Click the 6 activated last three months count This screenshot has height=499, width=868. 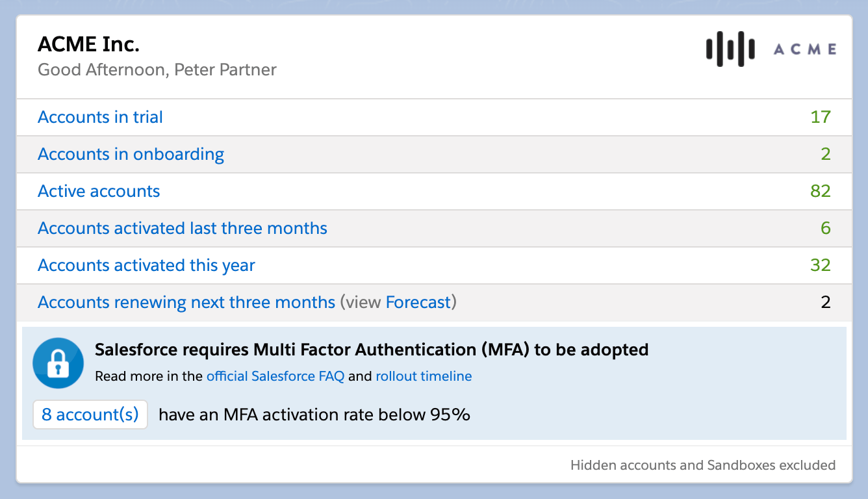pyautogui.click(x=826, y=228)
